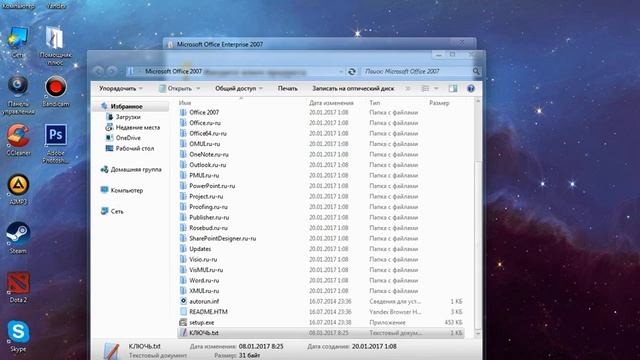640x360 pixels.
Task: Click Печать in the toolbar
Action: click(x=287, y=89)
